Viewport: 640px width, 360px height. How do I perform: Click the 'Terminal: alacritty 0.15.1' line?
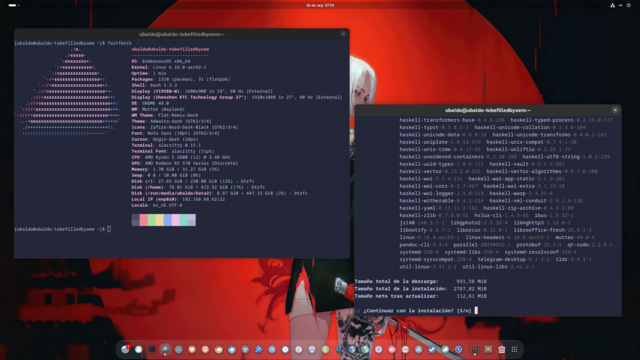click(166, 145)
